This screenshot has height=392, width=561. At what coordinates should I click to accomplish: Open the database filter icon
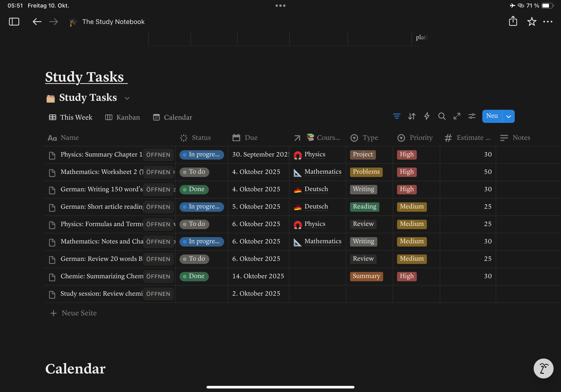[397, 116]
